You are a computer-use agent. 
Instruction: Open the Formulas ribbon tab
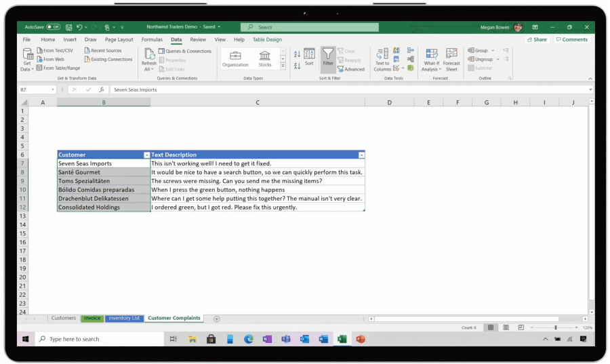pos(152,39)
